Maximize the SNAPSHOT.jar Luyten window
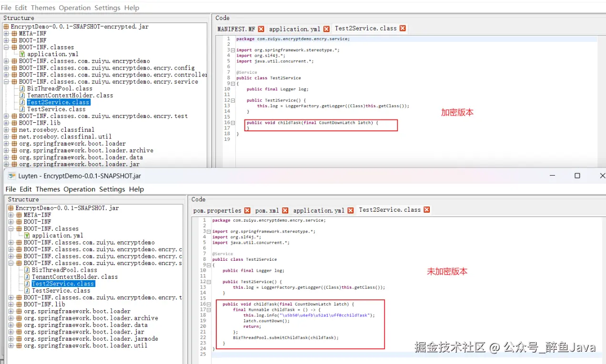606x364 pixels. pos(577,176)
